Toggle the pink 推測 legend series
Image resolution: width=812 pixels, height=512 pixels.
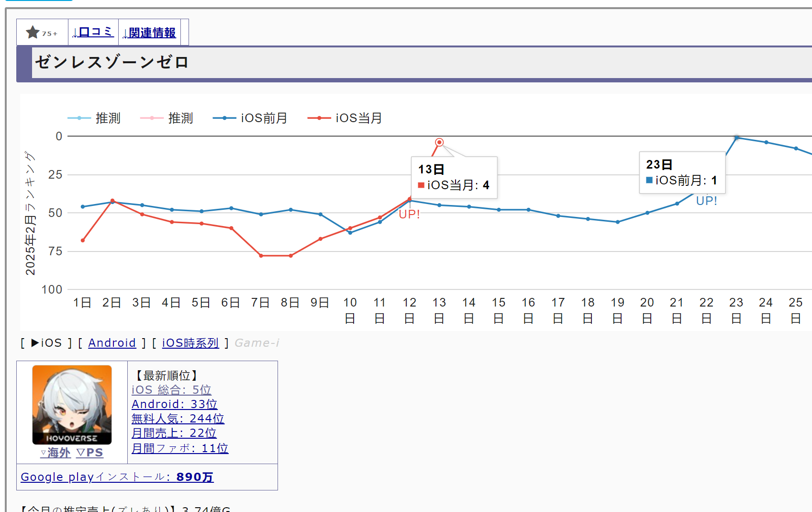pyautogui.click(x=167, y=118)
